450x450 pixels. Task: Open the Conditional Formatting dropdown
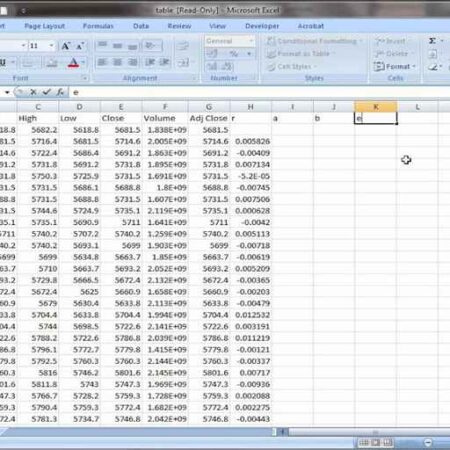[x=315, y=41]
